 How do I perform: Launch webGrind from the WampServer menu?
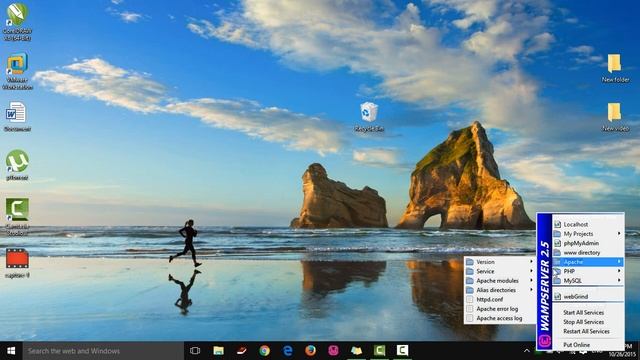pyautogui.click(x=588, y=297)
